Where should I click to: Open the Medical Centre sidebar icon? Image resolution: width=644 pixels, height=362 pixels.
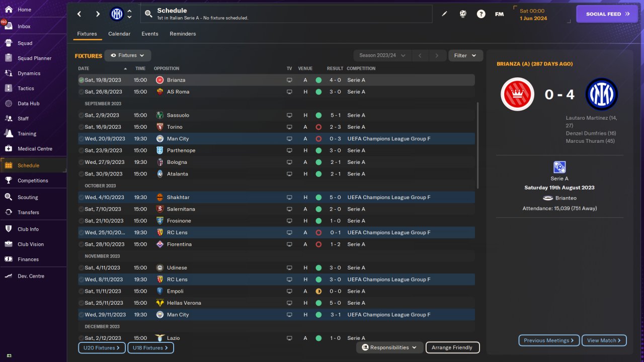point(8,149)
